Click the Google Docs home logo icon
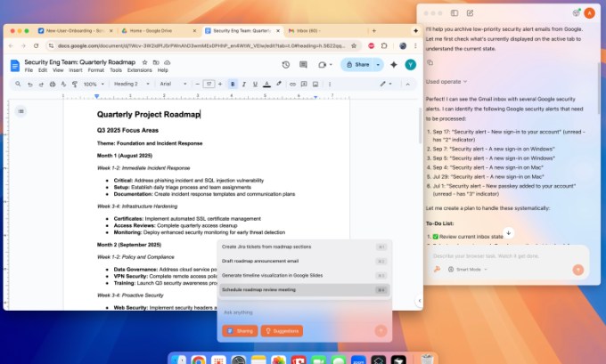This screenshot has width=606, height=364. (14, 66)
